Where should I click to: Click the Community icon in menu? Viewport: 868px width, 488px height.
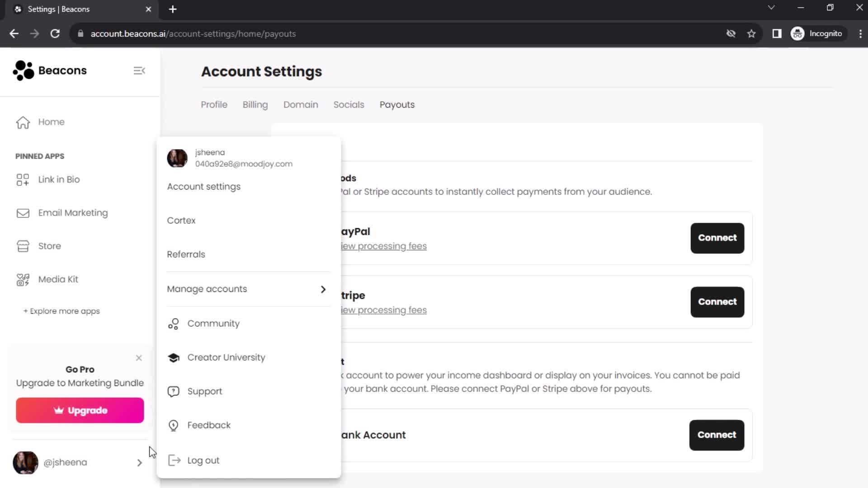click(x=173, y=323)
